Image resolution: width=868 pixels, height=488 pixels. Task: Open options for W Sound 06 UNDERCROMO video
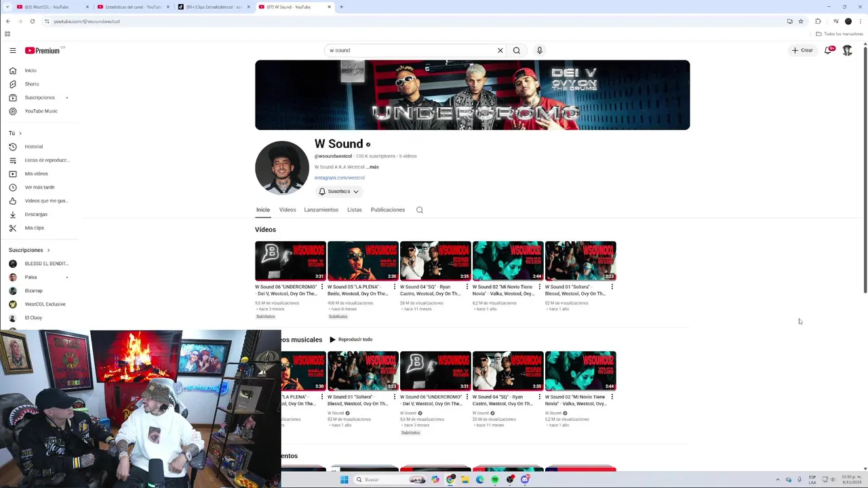pos(322,287)
